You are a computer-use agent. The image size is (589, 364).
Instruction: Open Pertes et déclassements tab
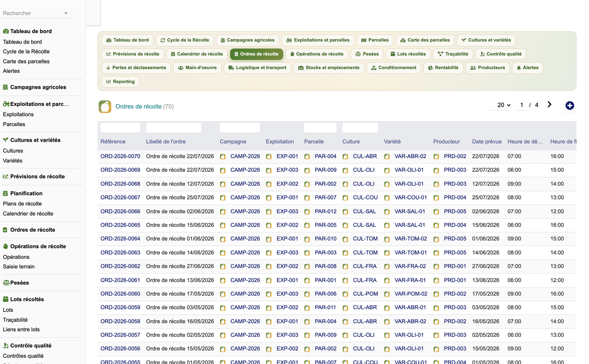tap(136, 68)
